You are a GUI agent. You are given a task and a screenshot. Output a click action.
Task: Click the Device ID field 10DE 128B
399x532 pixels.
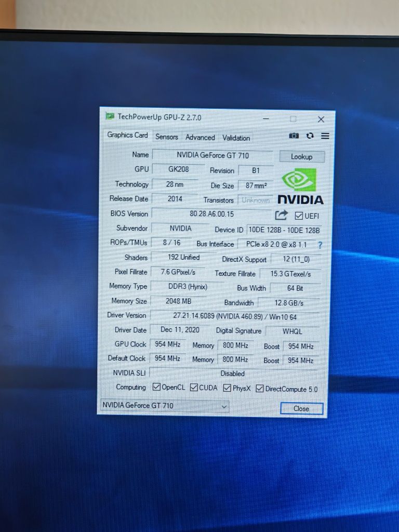(x=284, y=230)
